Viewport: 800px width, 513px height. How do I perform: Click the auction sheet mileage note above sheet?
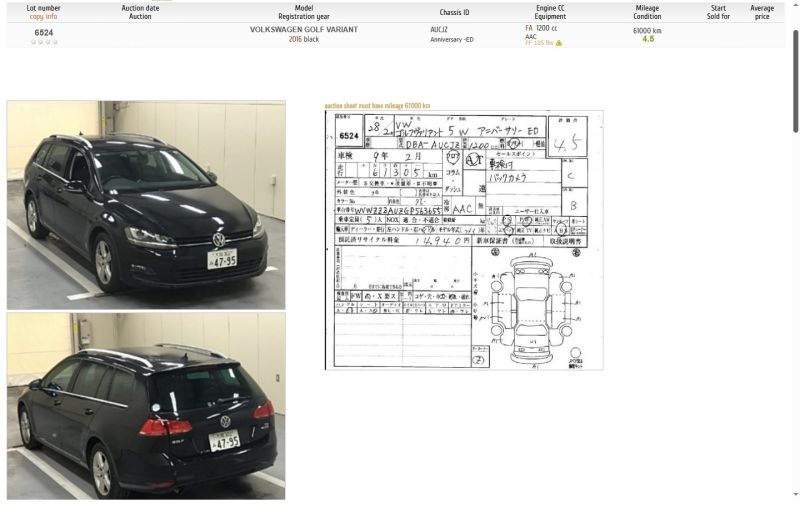[378, 106]
